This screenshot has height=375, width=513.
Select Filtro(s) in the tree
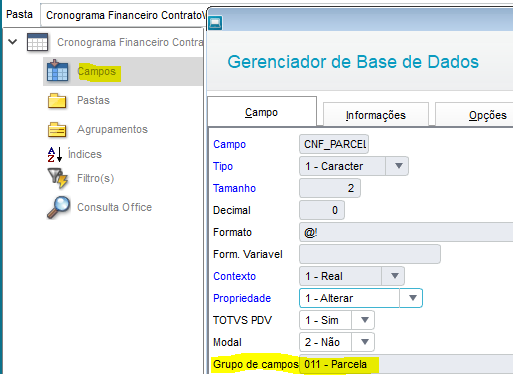[95, 178]
